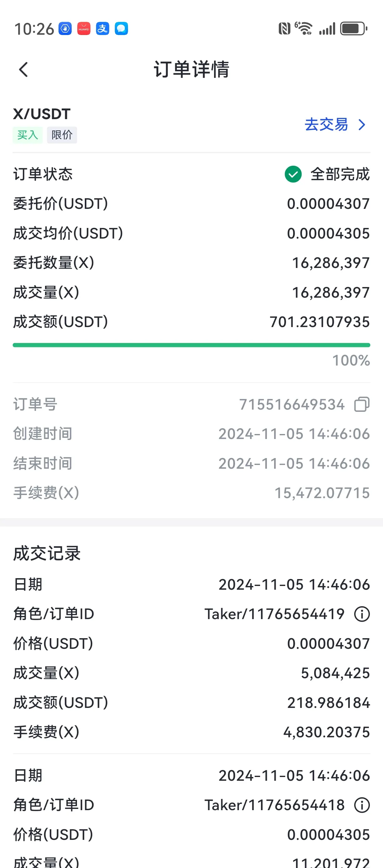Open info icon for Taker/11765654418

click(x=362, y=805)
